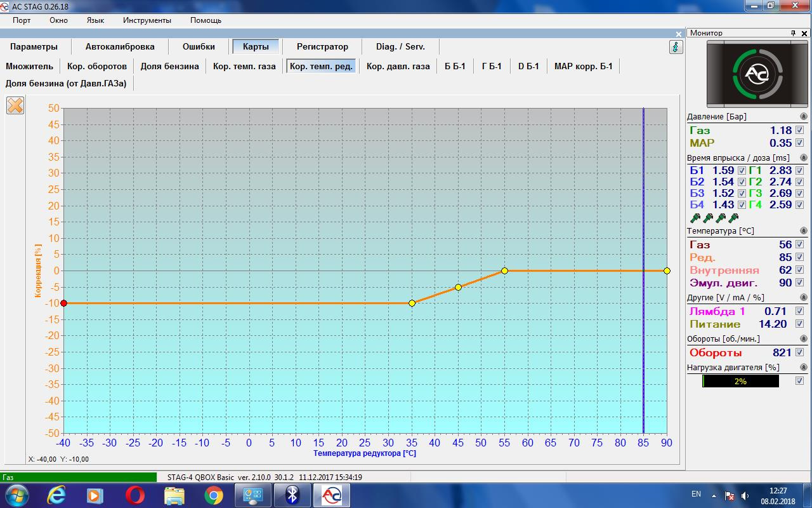Collapse the Обороты [об./мин.] section

804,338
